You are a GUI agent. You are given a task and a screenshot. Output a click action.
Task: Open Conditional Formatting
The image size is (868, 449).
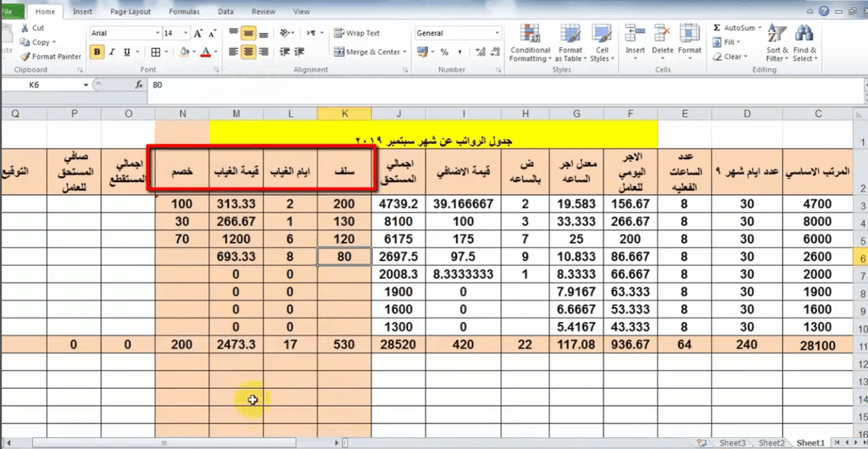click(x=530, y=43)
